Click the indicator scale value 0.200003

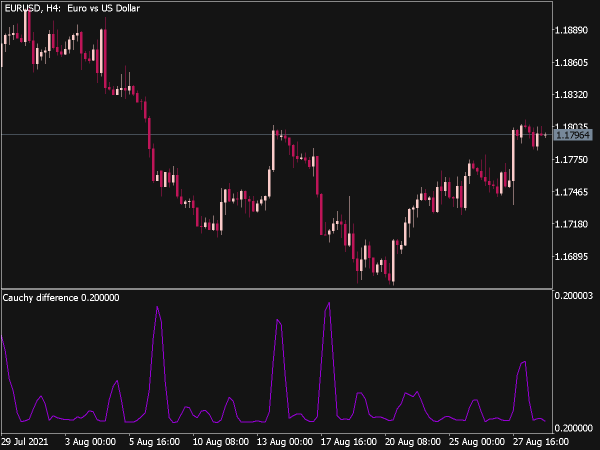tap(574, 296)
